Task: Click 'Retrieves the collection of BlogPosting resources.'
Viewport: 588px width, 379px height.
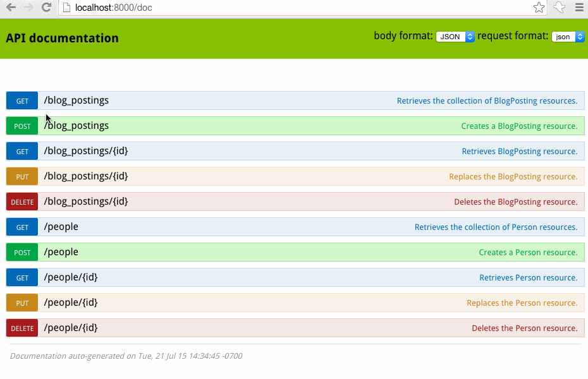Action: click(x=487, y=100)
